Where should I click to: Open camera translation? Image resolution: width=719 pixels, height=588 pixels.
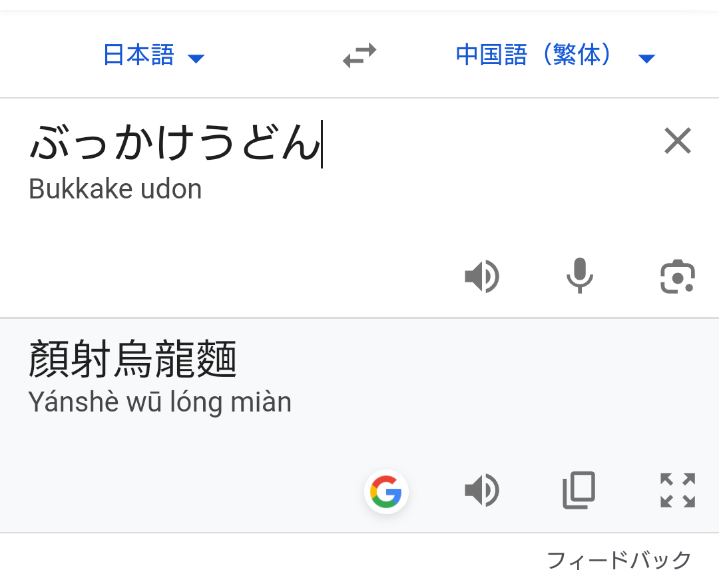click(x=678, y=276)
